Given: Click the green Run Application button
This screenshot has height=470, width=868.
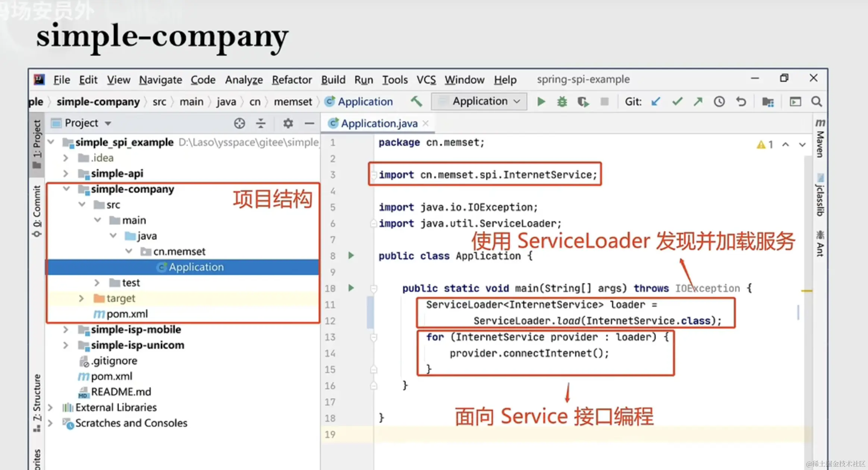Looking at the screenshot, I should [x=541, y=101].
